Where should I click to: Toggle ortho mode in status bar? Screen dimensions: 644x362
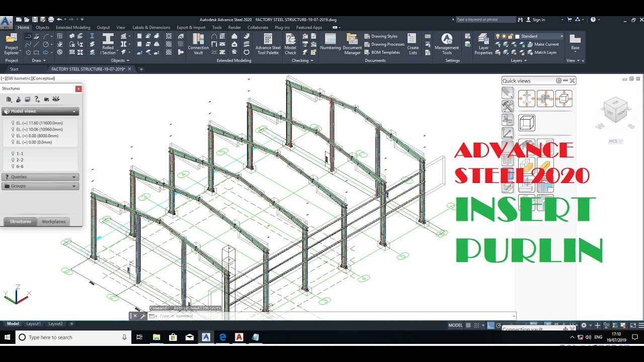(491, 325)
